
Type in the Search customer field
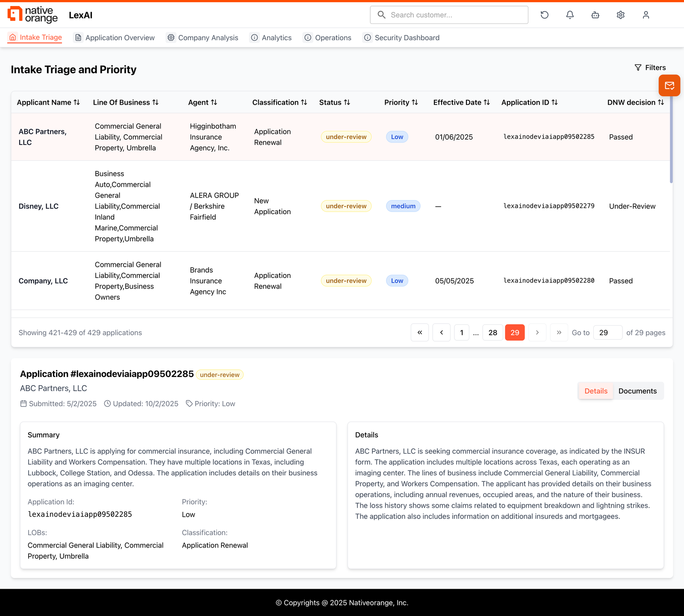click(449, 15)
